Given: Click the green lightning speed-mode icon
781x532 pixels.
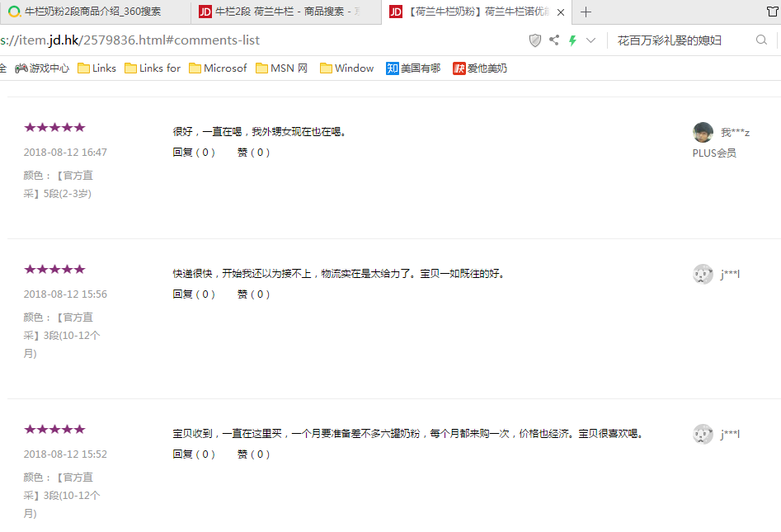Looking at the screenshot, I should tap(572, 40).
